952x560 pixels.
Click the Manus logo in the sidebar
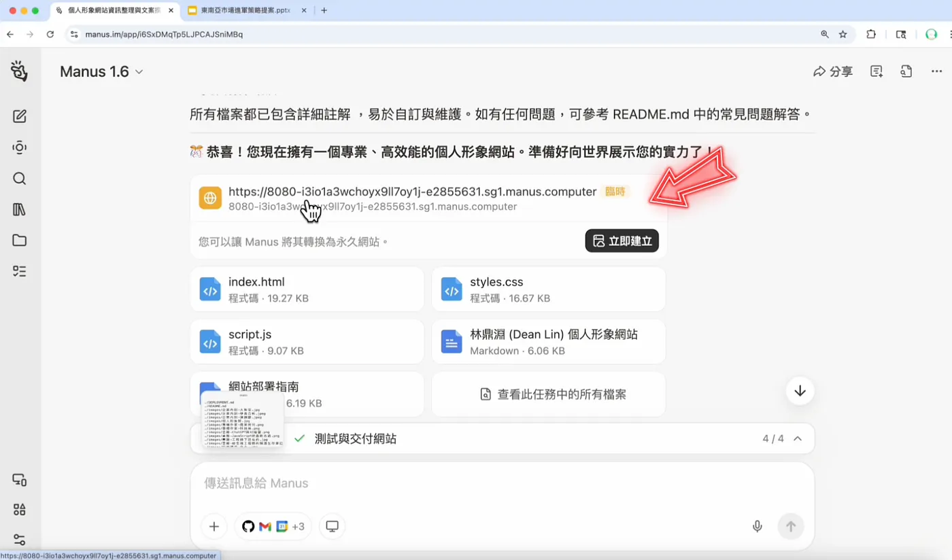click(x=19, y=71)
